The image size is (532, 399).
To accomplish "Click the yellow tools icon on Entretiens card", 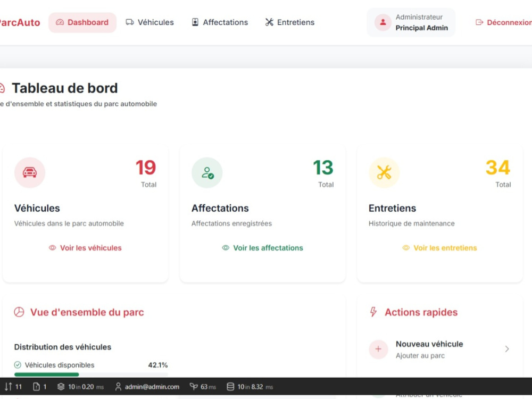I will 384,173.
